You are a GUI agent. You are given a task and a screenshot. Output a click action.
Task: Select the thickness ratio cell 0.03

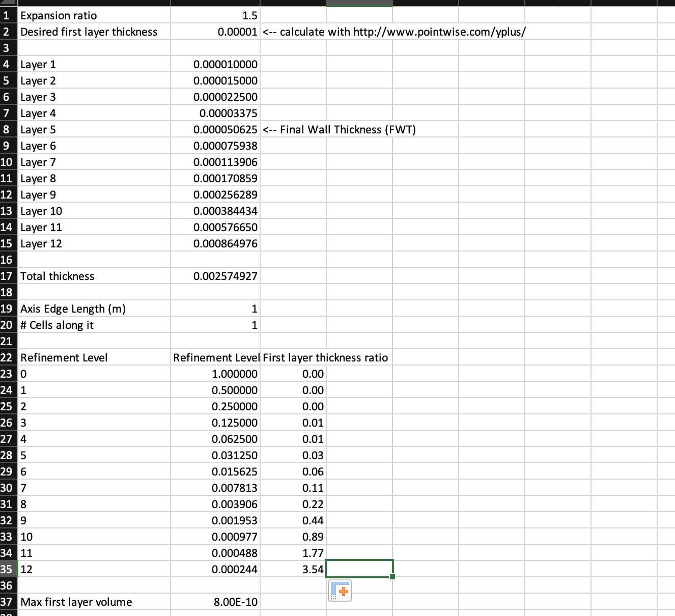click(x=293, y=456)
